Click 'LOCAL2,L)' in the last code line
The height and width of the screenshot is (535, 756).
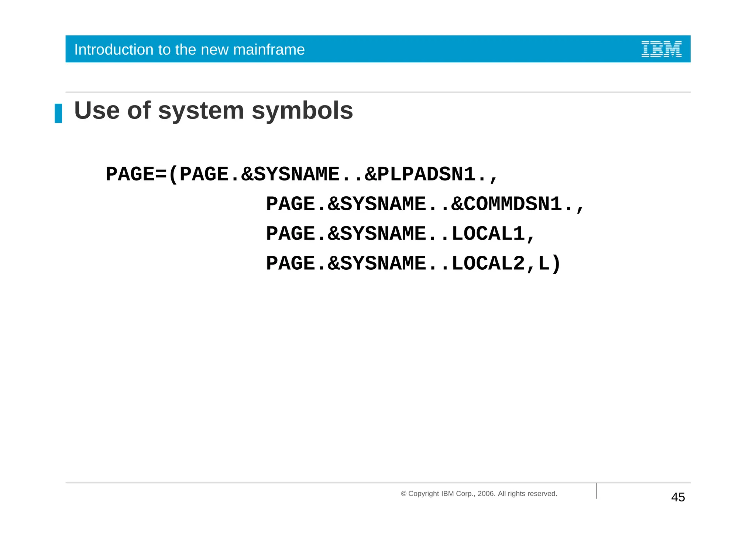(x=506, y=263)
